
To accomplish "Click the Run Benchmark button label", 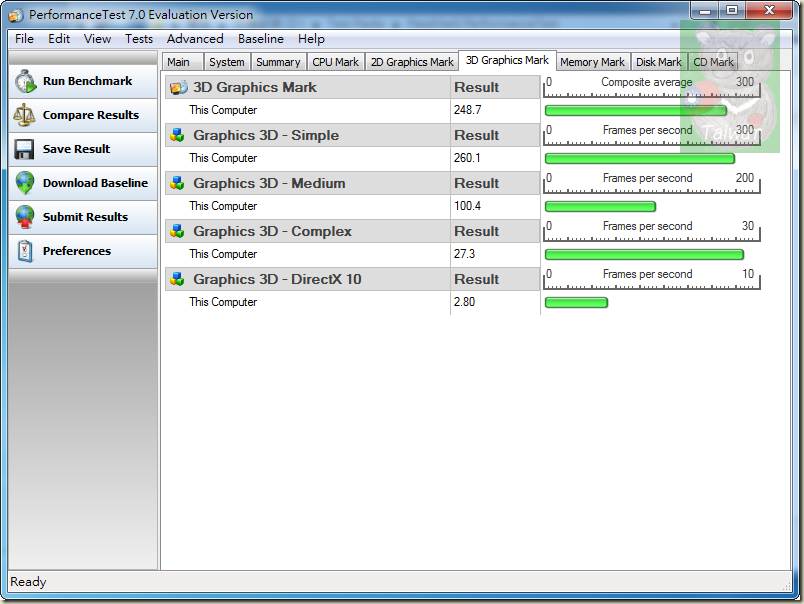I will click(88, 81).
